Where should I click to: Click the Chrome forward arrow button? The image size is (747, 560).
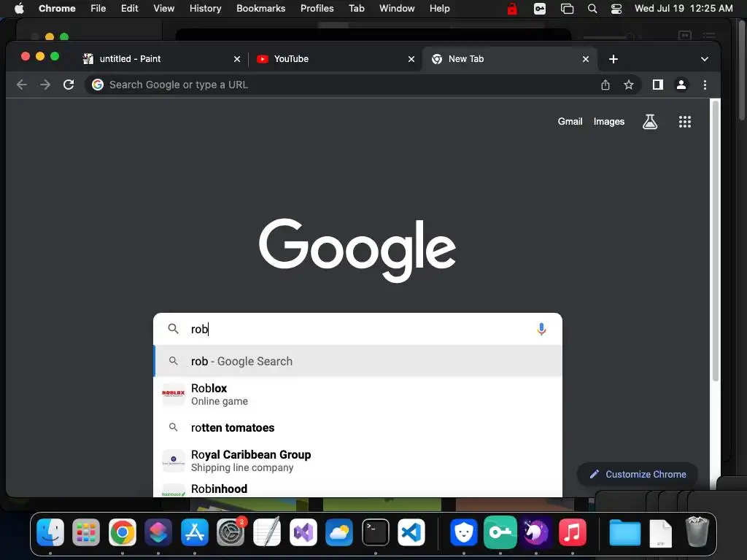coord(45,85)
